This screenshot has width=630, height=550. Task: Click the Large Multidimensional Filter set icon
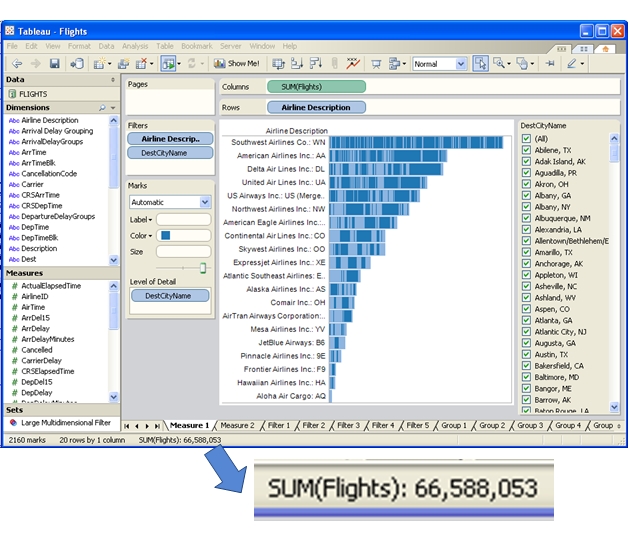click(13, 423)
